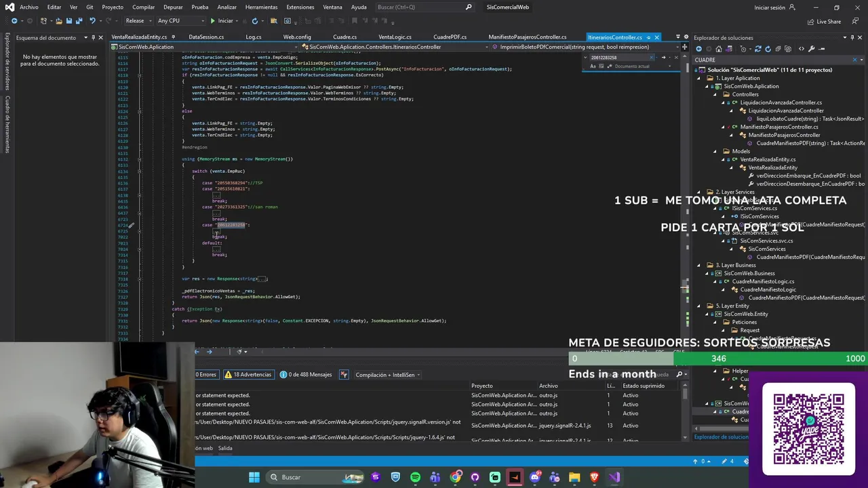Screen dimensions: 868x488
Task: Click the Discord taskbar icon
Action: 534,477
